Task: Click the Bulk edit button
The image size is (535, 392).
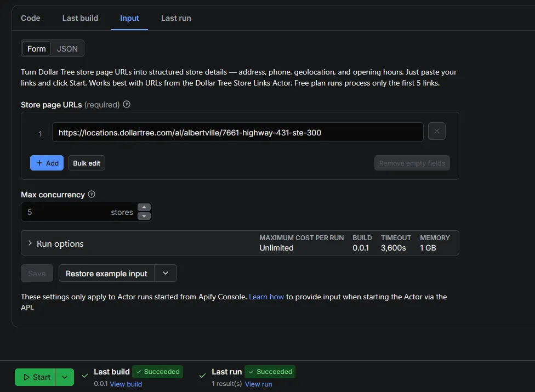Action: [87, 163]
